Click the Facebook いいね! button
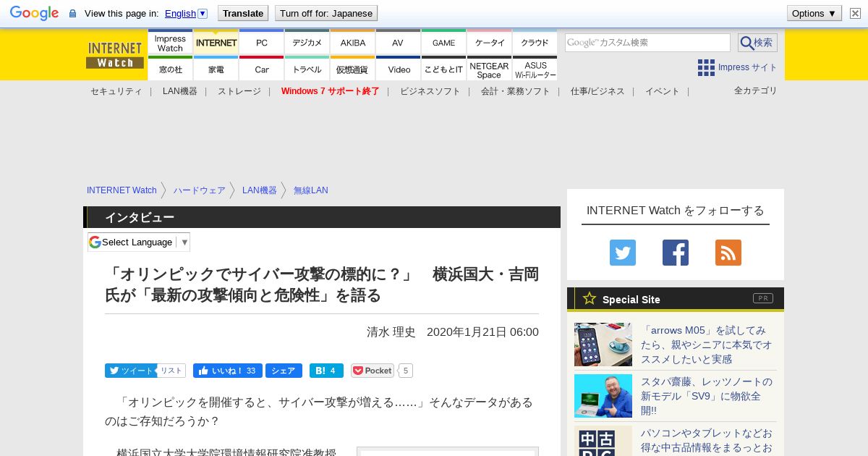 point(228,371)
